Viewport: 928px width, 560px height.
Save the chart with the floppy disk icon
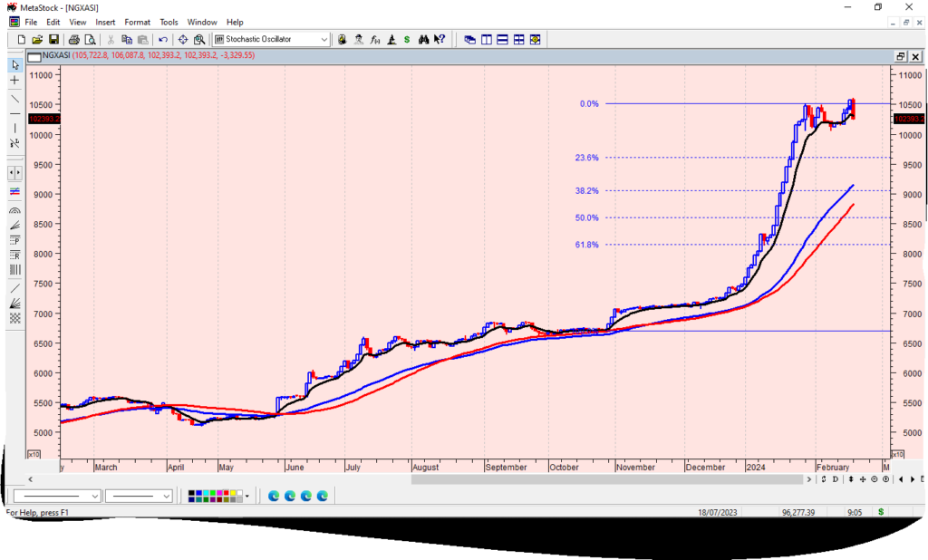click(x=53, y=40)
